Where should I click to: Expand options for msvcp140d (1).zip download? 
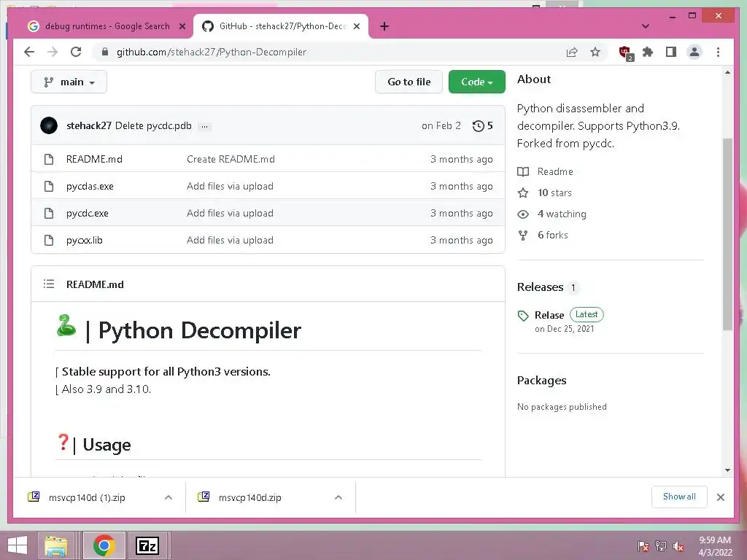coord(169,497)
